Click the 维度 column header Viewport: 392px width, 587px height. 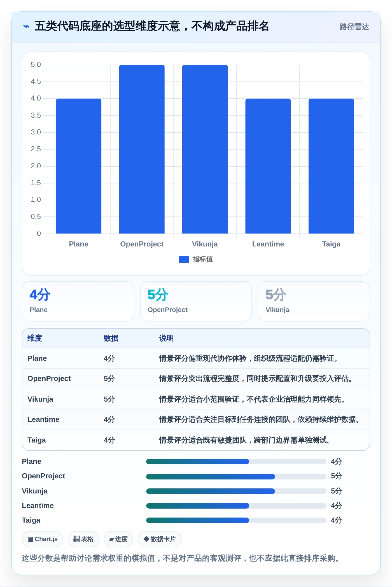pyautogui.click(x=35, y=338)
